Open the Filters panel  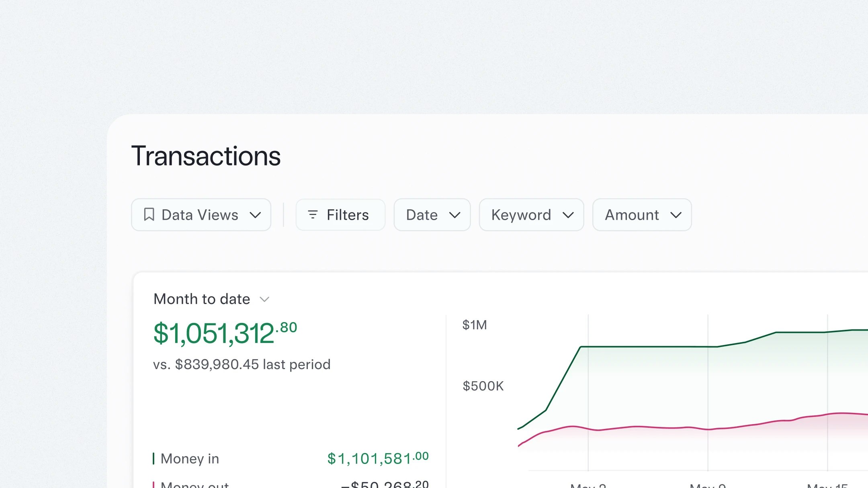340,215
